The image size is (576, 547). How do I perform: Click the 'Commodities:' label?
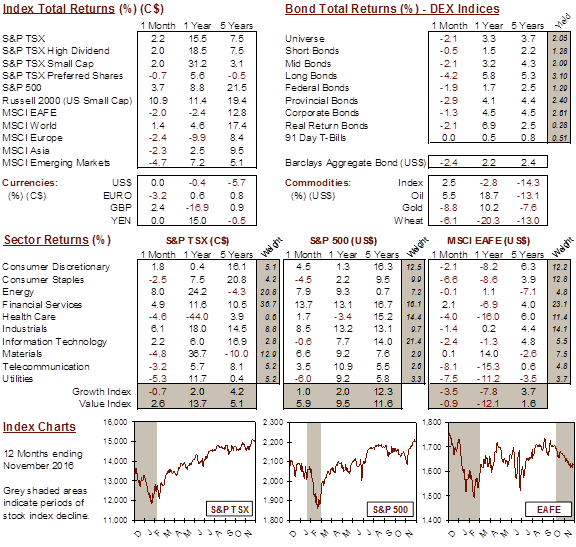tap(318, 183)
